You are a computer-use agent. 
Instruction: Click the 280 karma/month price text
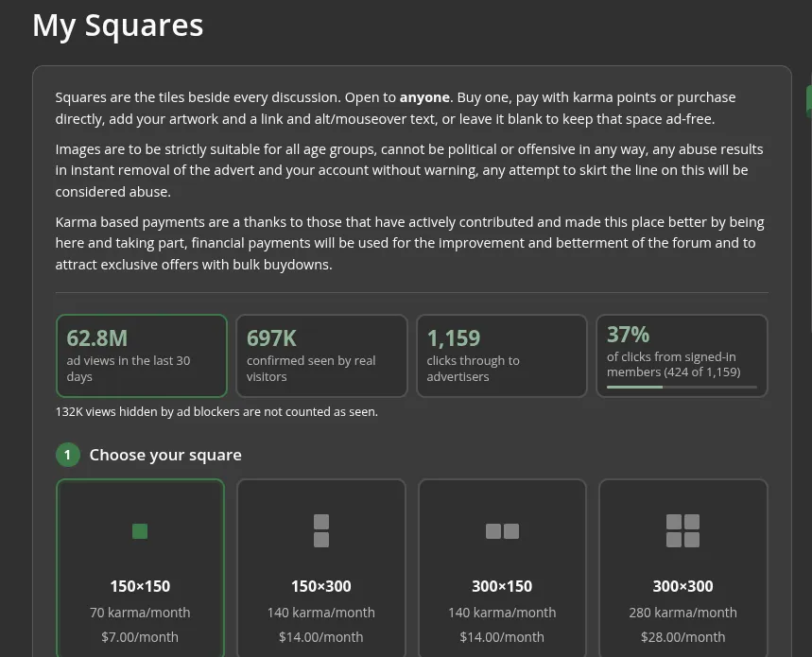(683, 613)
